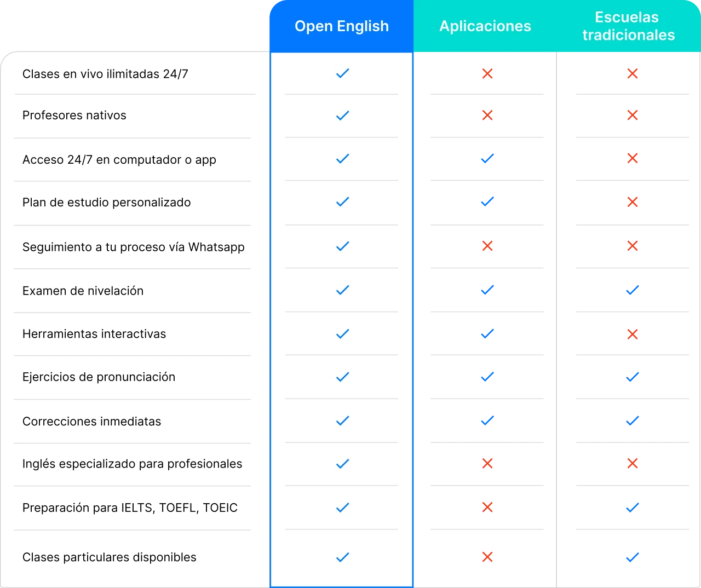Click the sixth-row checkmark under Open English

[x=342, y=290]
